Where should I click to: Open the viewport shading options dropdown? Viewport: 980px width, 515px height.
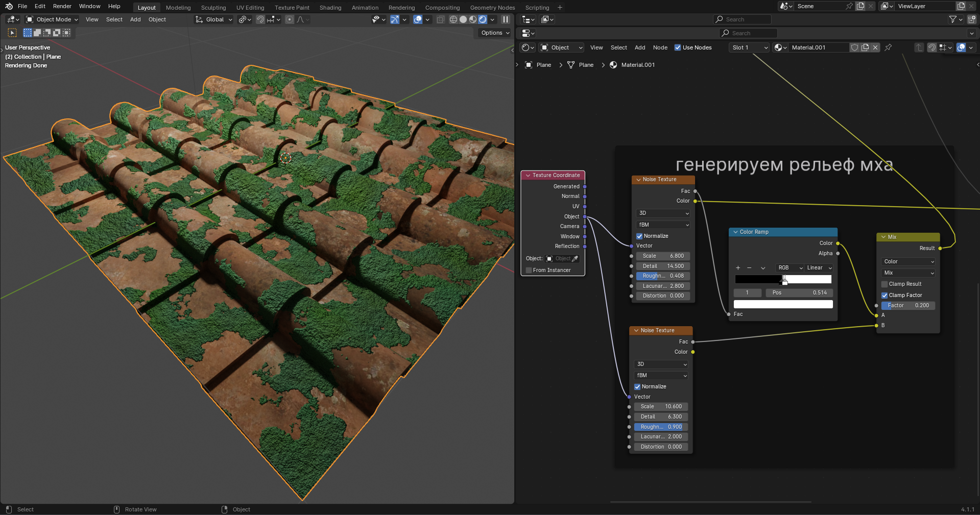(492, 19)
